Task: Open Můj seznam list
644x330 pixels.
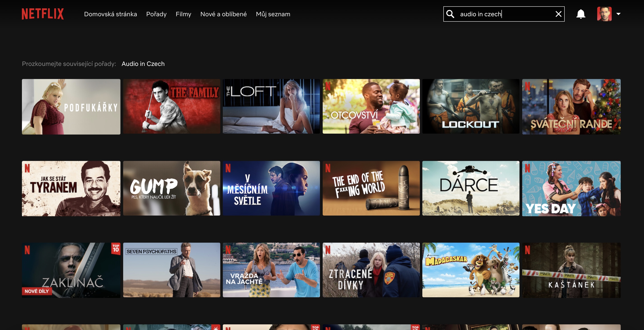Action: coord(273,14)
